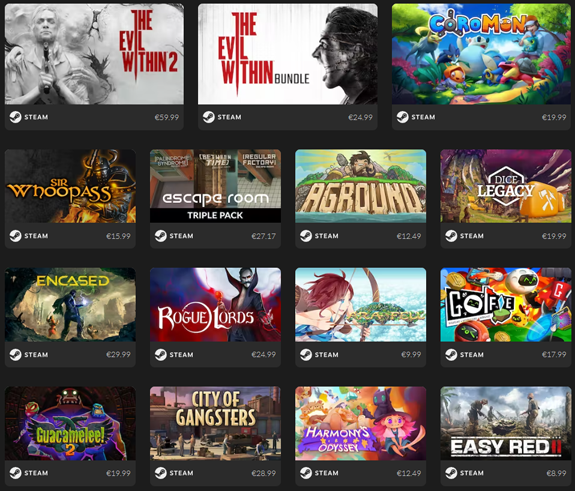Viewport: 575px width, 491px height.
Task: Click the €29.99 price under Encased
Action: click(118, 355)
